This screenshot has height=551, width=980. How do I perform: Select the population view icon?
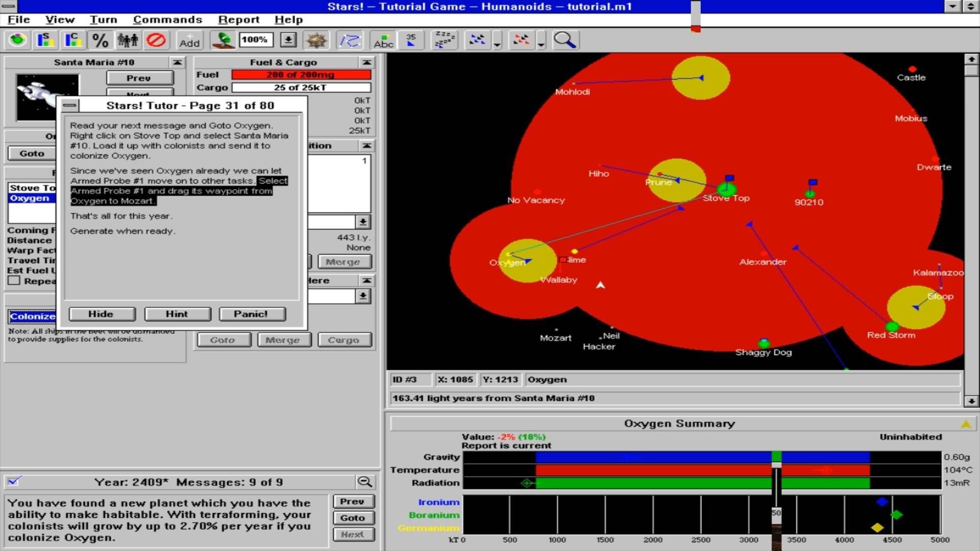pos(128,40)
